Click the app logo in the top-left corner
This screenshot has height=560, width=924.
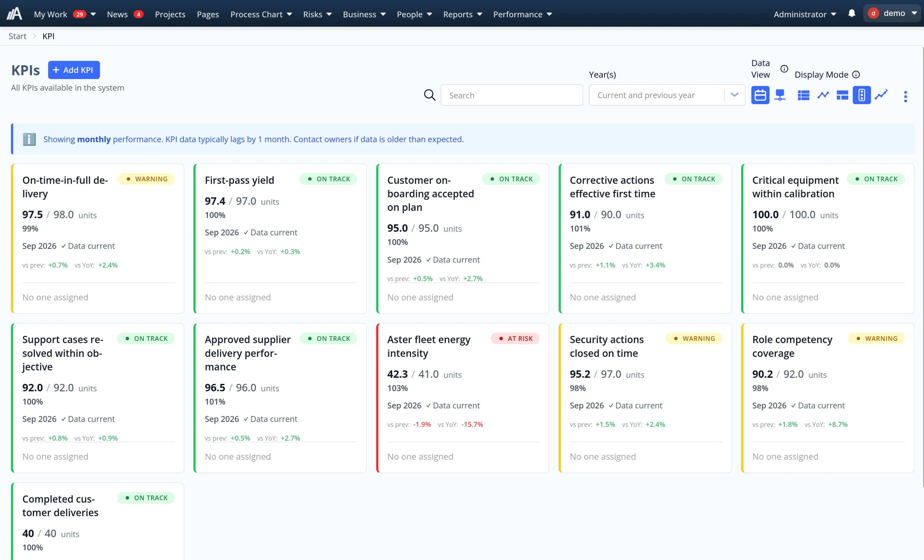pyautogui.click(x=15, y=14)
